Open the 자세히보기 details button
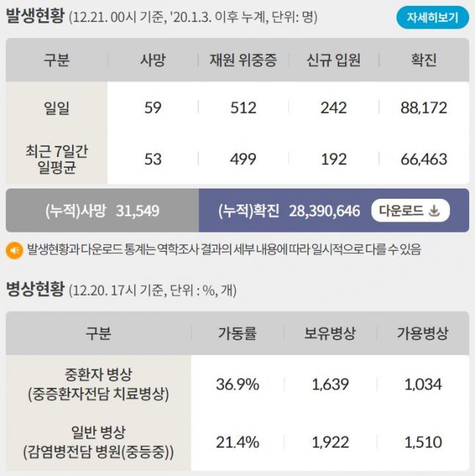Image resolution: width=475 pixels, height=476 pixels. point(432,18)
